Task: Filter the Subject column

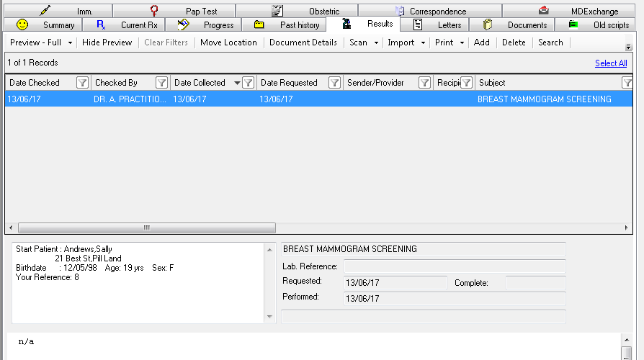Action: click(627, 83)
